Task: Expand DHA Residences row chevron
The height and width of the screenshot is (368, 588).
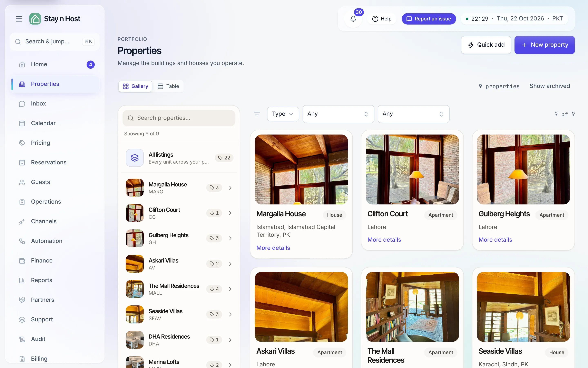Action: coord(230,340)
